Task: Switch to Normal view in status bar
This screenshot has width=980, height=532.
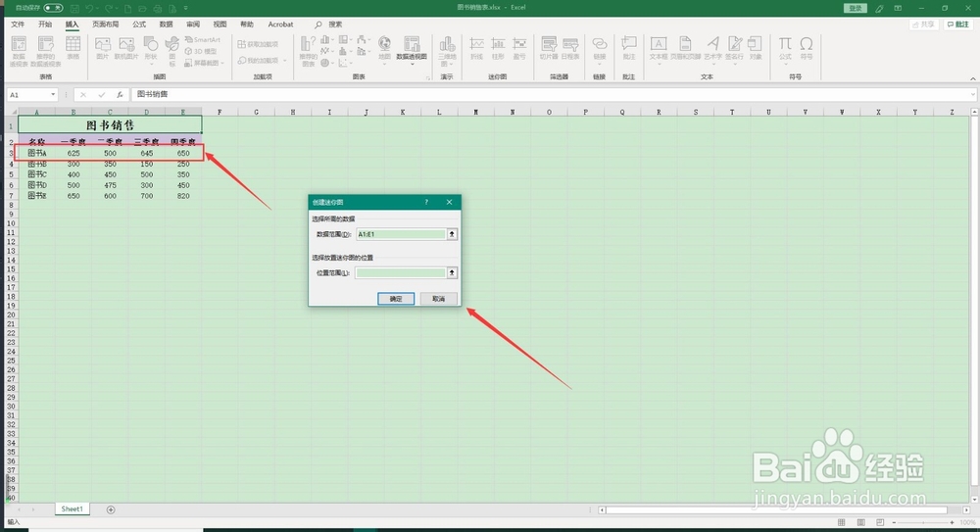Action: (841, 522)
